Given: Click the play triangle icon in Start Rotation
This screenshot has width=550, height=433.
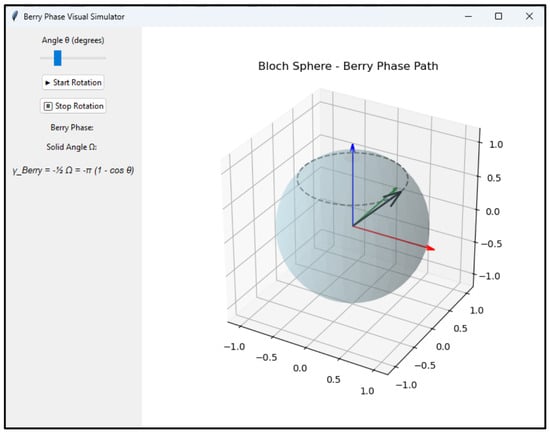Looking at the screenshot, I should 48,83.
